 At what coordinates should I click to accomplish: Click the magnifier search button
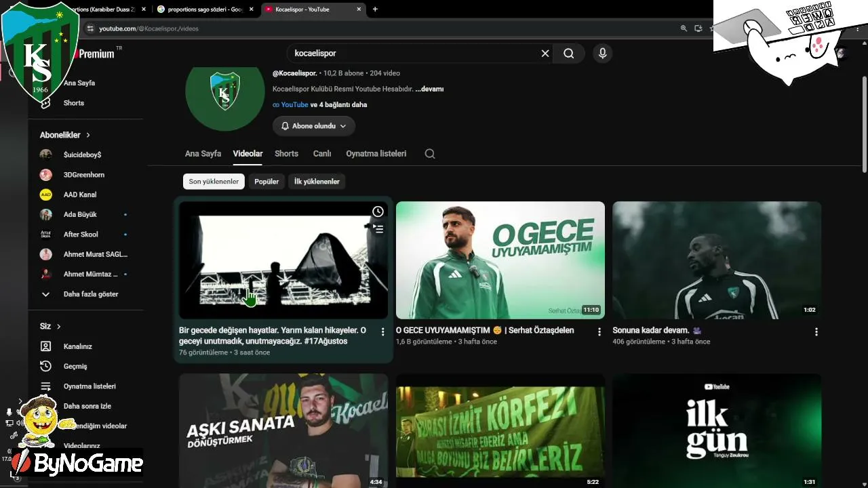tap(569, 54)
